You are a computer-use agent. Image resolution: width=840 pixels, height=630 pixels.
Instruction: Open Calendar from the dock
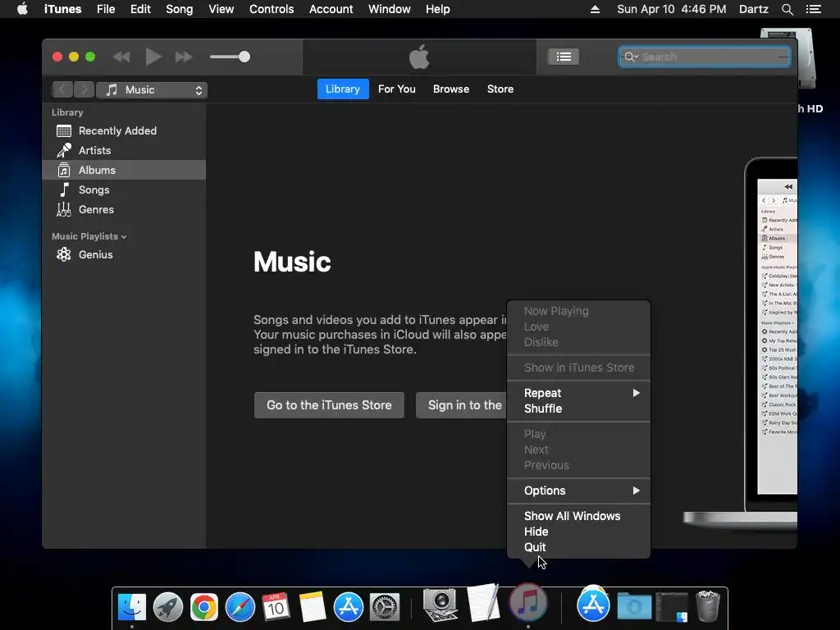(276, 608)
